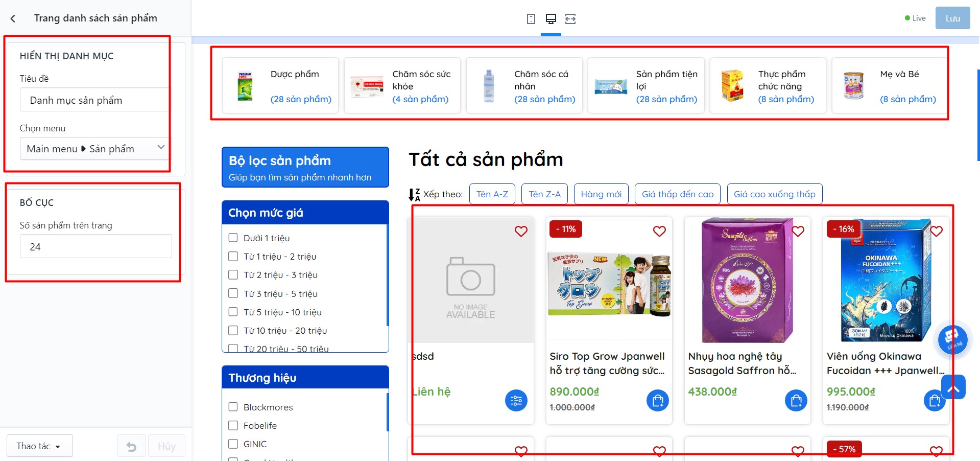Open the Chọn menu dropdown
980x461 pixels.
95,149
